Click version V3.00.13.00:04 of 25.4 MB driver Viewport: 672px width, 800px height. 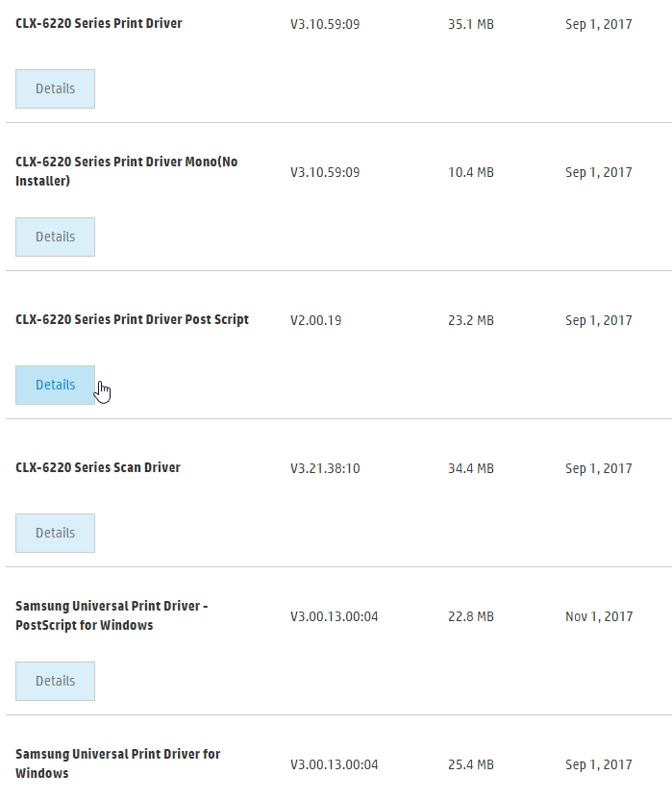point(335,764)
